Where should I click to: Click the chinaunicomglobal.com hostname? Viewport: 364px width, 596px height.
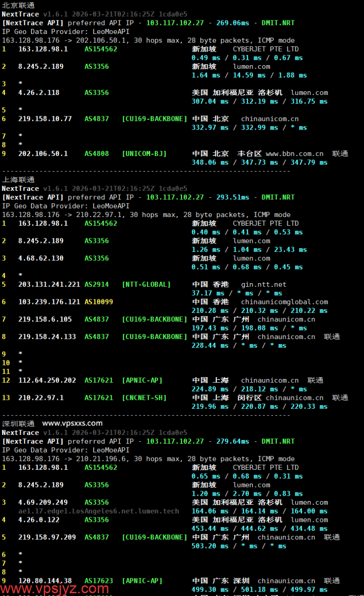point(284,302)
